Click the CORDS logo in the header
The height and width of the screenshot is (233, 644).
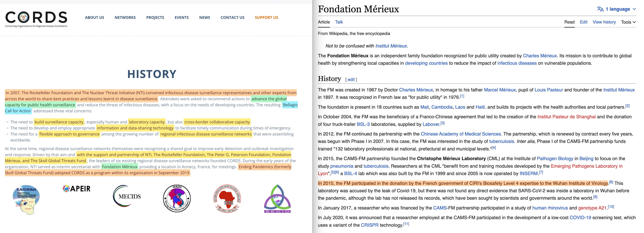(x=36, y=19)
